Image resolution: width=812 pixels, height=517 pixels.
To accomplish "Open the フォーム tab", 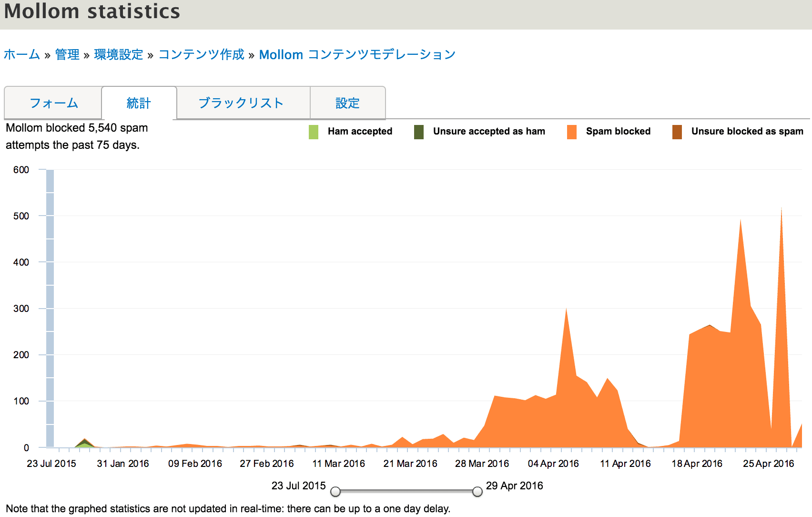I will (53, 103).
